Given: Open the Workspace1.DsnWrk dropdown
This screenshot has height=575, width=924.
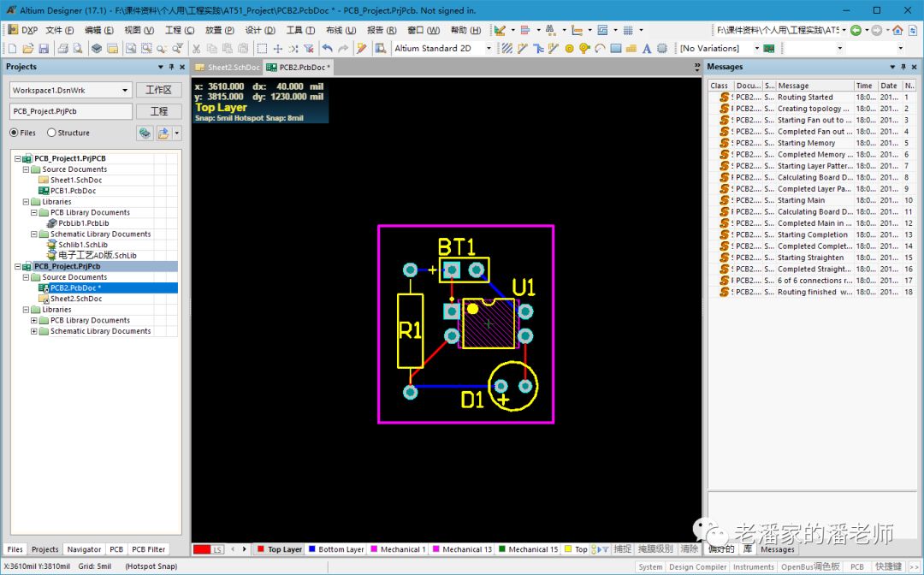Looking at the screenshot, I should tap(125, 90).
